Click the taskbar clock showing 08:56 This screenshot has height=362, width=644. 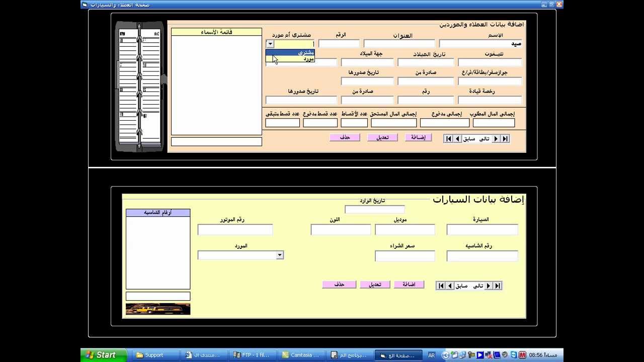point(543,355)
